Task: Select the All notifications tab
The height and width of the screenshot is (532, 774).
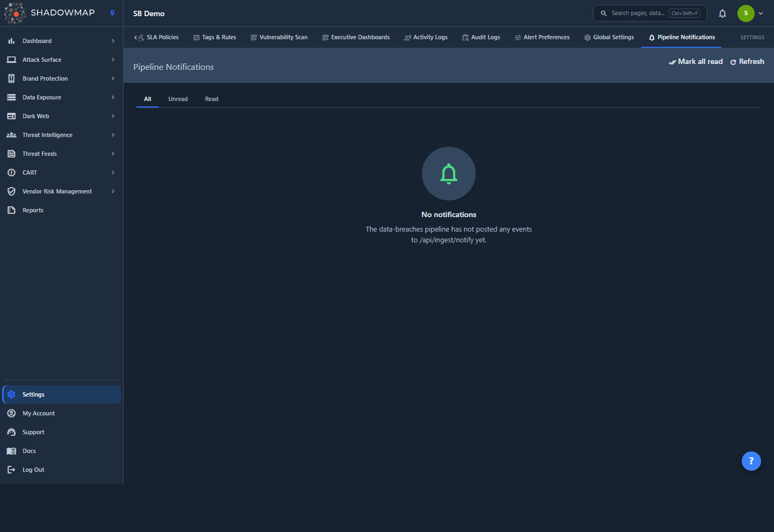Action: [x=148, y=99]
